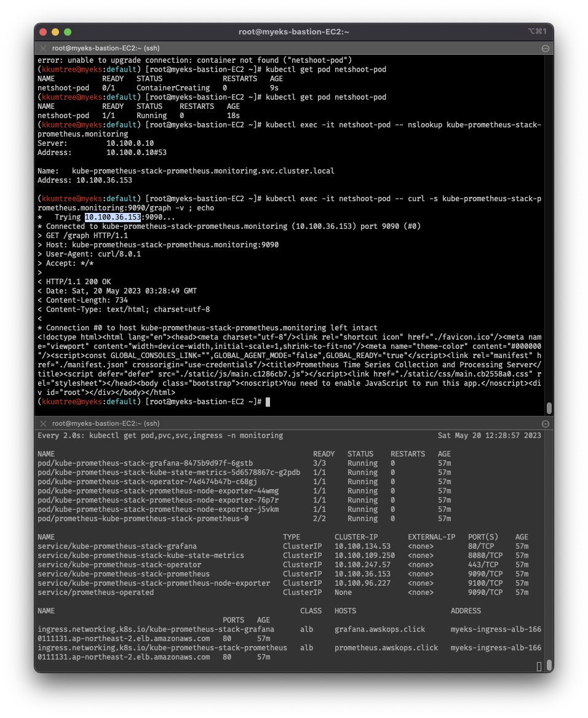
Task: Click the 'Content-Length: 734' header
Action: [83, 300]
